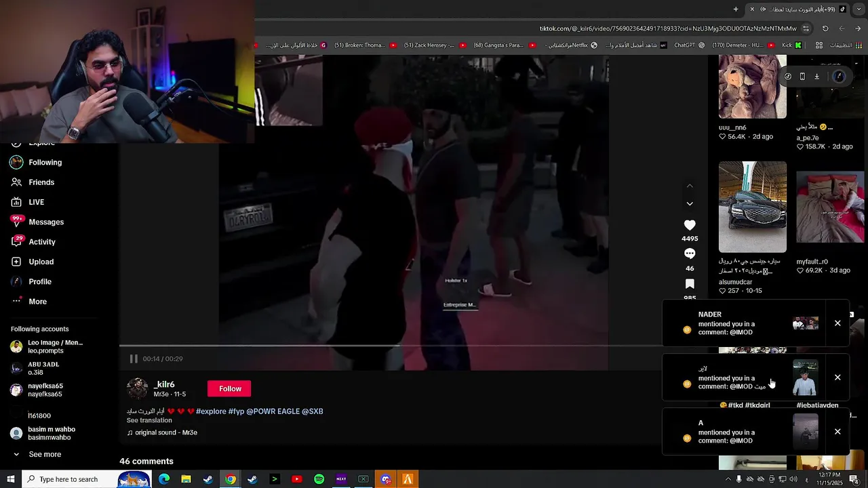Open the volume control in system tray

tap(793, 479)
